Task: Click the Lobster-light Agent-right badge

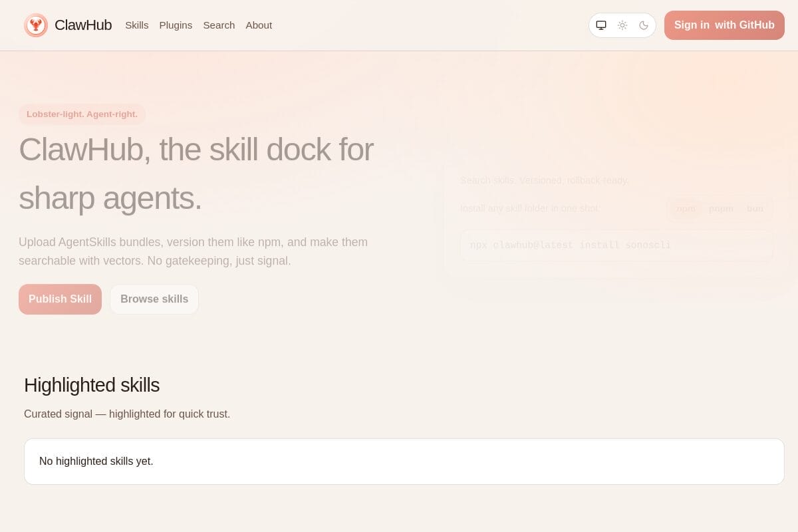Action: (82, 114)
